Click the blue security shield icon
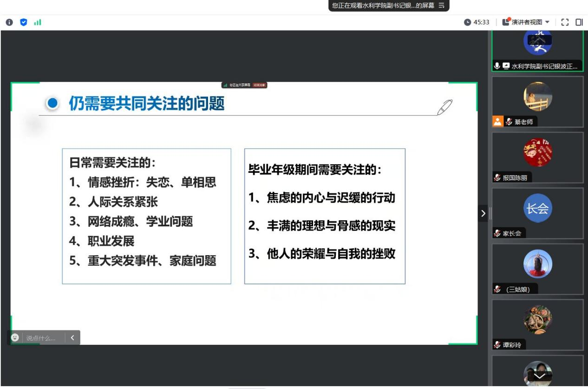The image size is (588, 389). point(23,22)
